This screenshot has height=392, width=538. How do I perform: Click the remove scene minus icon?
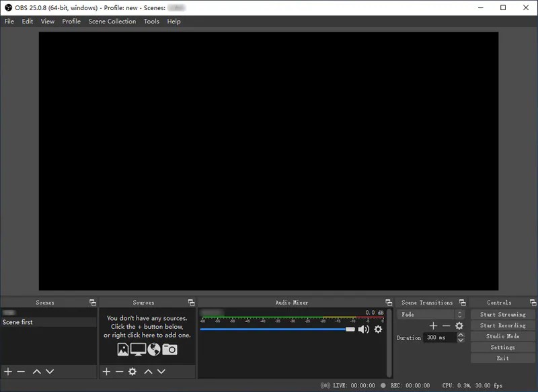20,371
